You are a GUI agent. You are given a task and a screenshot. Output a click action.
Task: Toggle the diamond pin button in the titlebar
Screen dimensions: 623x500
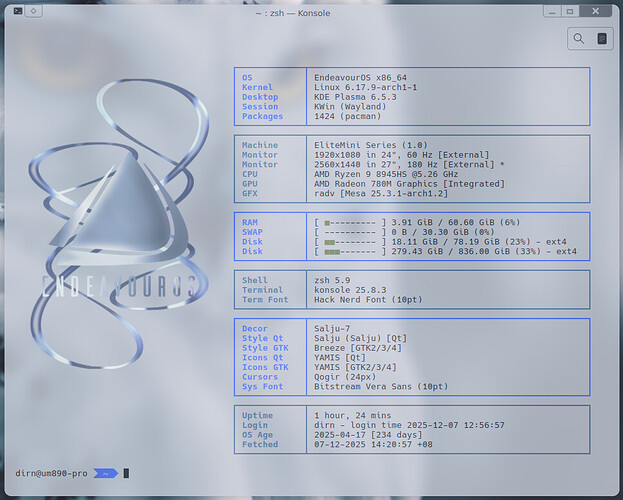[x=36, y=11]
